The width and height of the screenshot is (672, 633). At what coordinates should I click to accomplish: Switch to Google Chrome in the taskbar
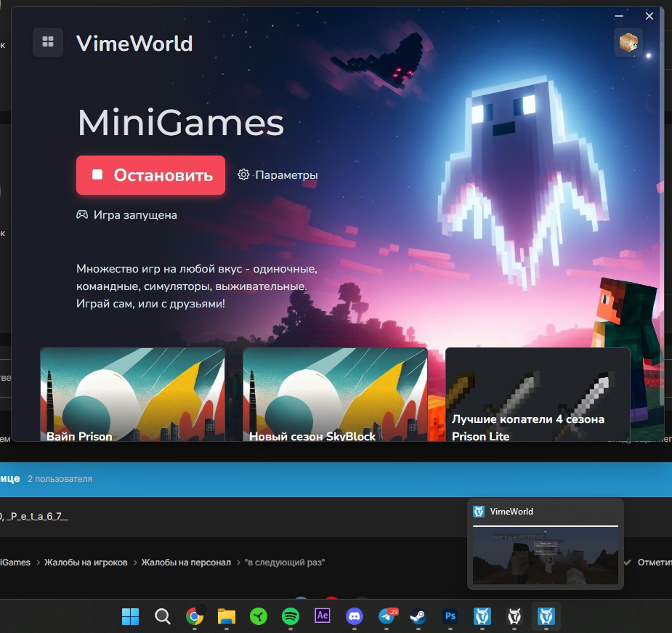tap(195, 616)
